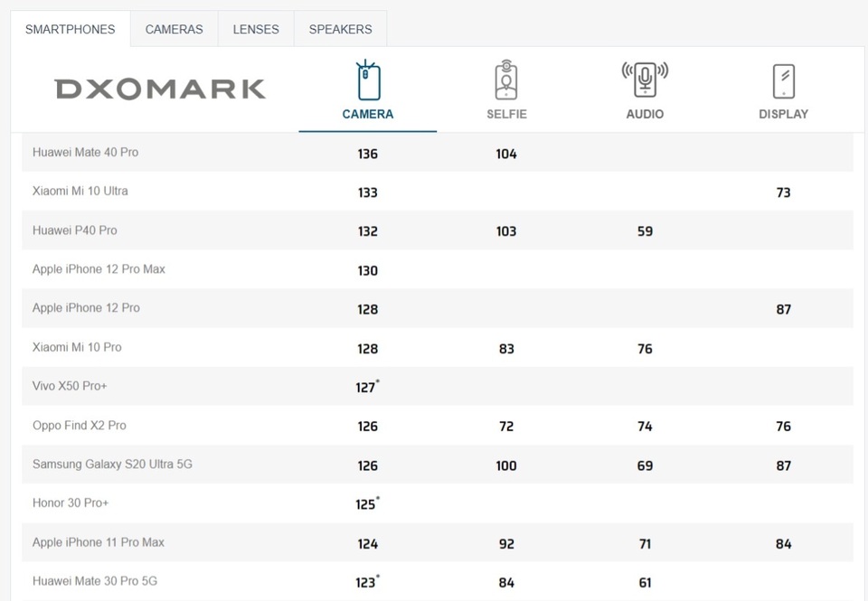Click the AUDIO category label

pyautogui.click(x=645, y=114)
